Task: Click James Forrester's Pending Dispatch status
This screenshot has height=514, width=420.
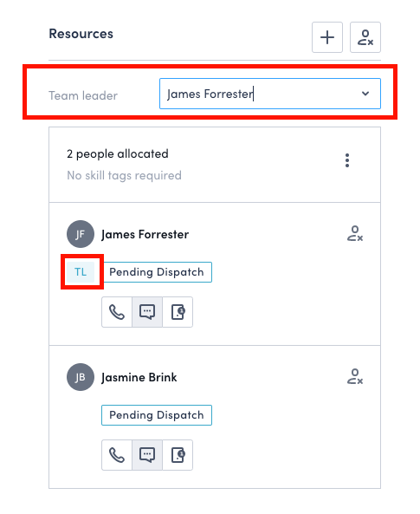Action: 157,272
